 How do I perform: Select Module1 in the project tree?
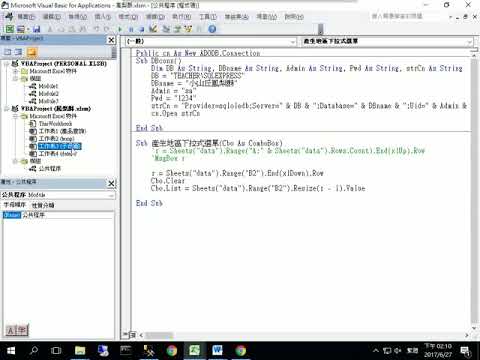pos(48,86)
